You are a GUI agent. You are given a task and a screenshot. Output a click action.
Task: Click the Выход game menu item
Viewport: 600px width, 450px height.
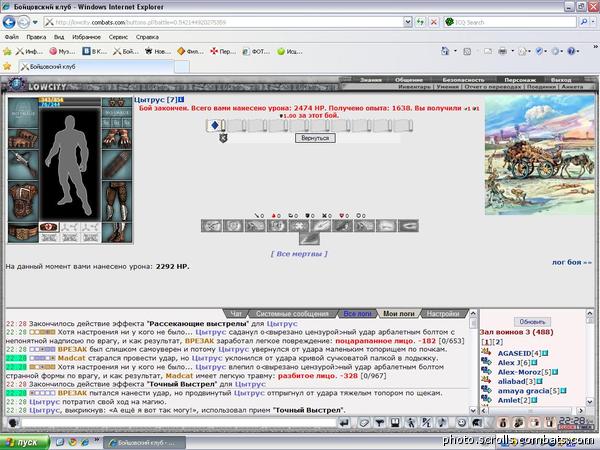tap(561, 80)
